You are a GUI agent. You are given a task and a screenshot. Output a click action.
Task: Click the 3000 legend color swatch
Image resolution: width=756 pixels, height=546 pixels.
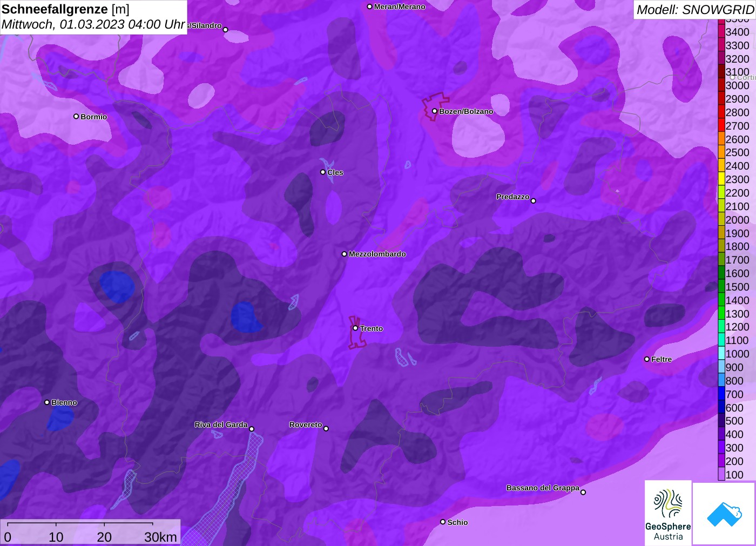pyautogui.click(x=721, y=85)
